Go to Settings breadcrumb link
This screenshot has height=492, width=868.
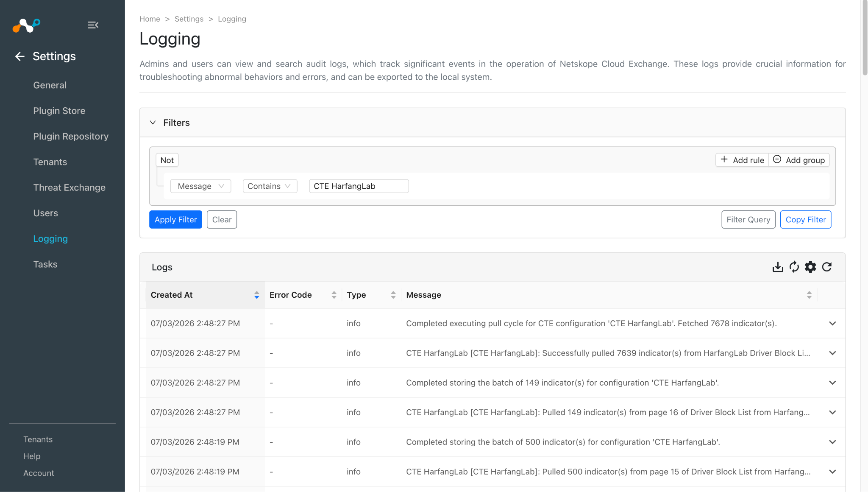tap(189, 19)
